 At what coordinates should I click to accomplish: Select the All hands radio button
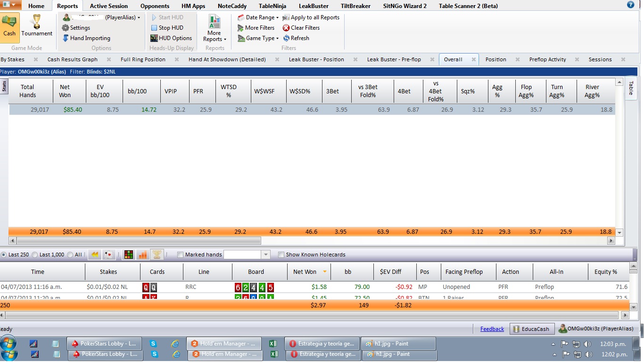click(70, 255)
